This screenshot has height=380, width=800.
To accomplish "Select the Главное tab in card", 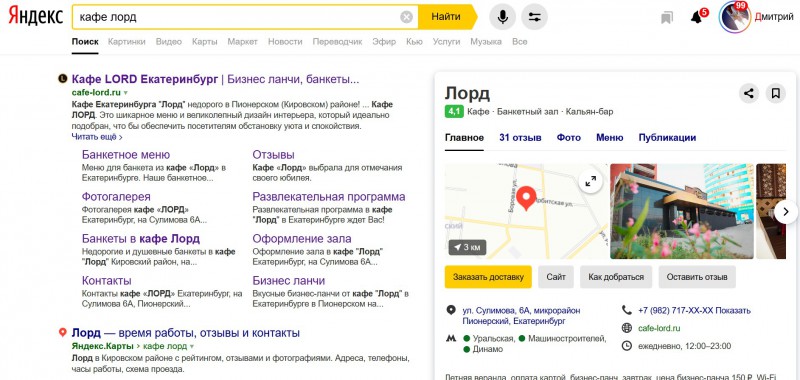I will point(464,138).
